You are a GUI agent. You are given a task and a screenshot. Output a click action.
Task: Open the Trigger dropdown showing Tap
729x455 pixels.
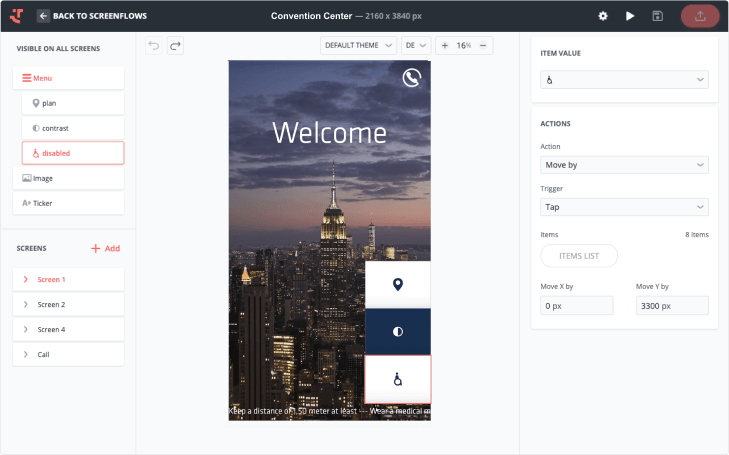click(624, 207)
